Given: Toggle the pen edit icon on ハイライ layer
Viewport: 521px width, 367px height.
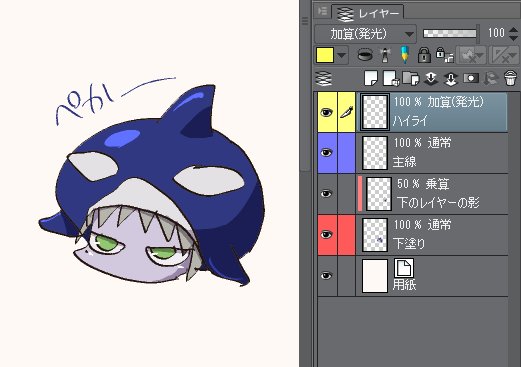Looking at the screenshot, I should tap(346, 112).
